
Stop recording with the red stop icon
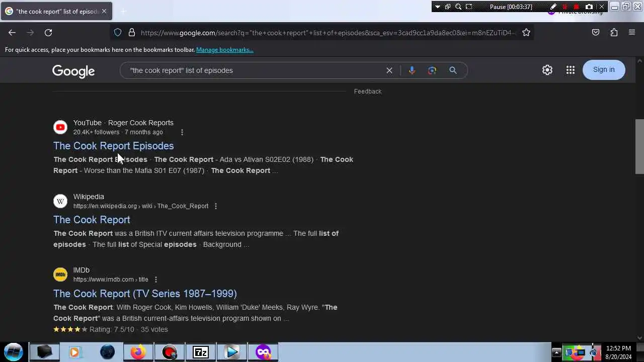point(577,7)
